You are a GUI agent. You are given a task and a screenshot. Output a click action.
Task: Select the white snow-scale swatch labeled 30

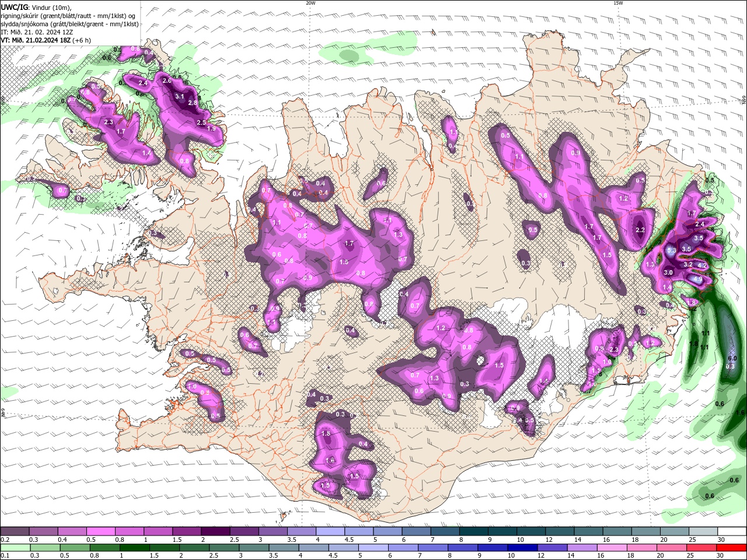pos(731,532)
